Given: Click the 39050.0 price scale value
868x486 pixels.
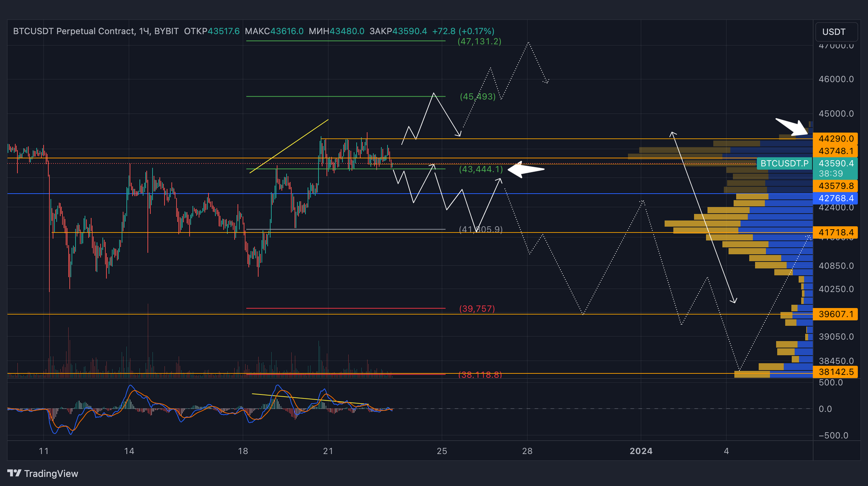Looking at the screenshot, I should click(x=836, y=336).
